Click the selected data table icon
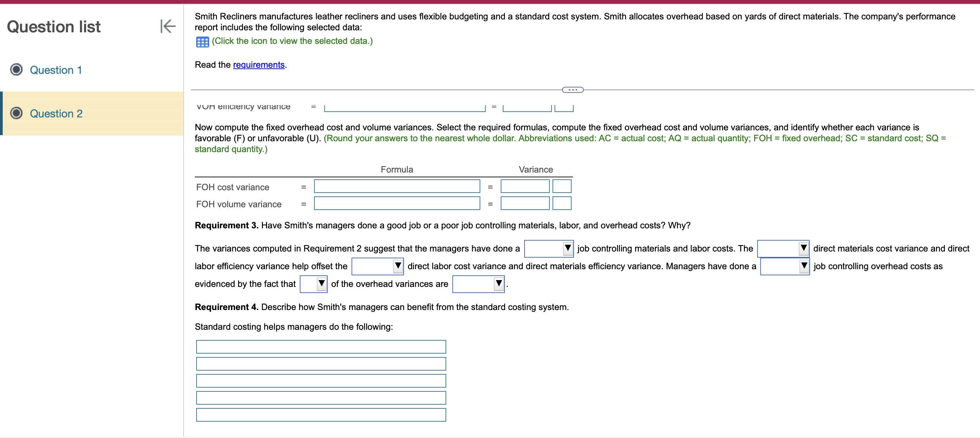Screen dimensions: 980x438 [x=202, y=42]
